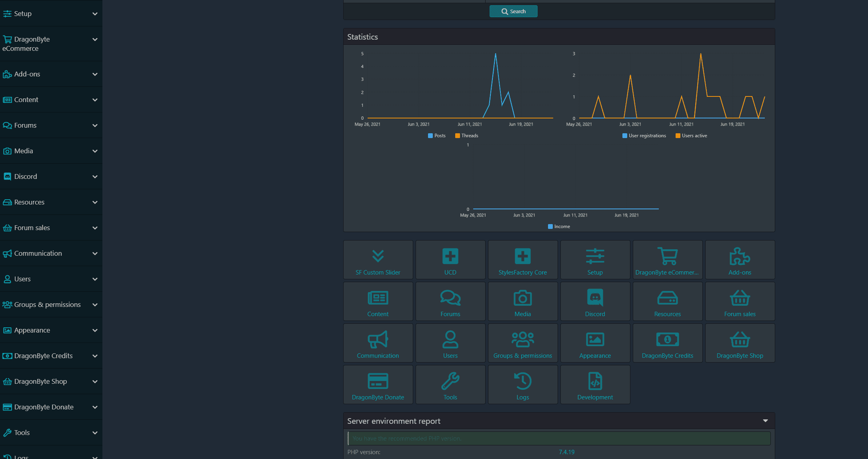Click the Media camera icon in sidebar
Image resolution: width=868 pixels, height=459 pixels.
click(7, 151)
